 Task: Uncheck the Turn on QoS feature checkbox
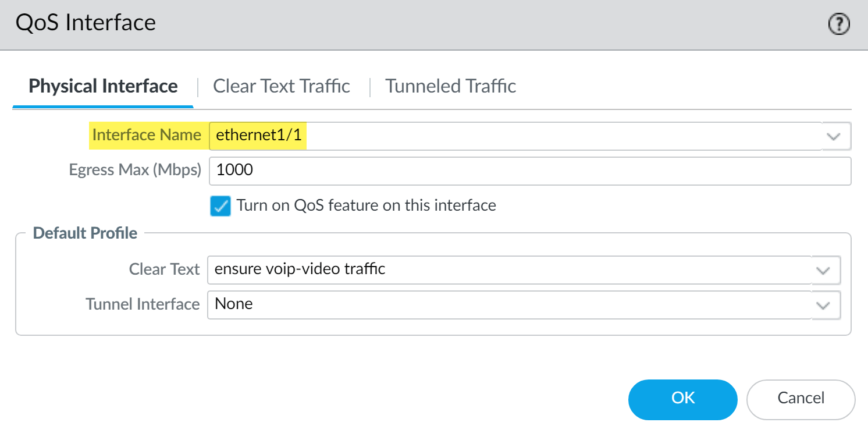[220, 205]
